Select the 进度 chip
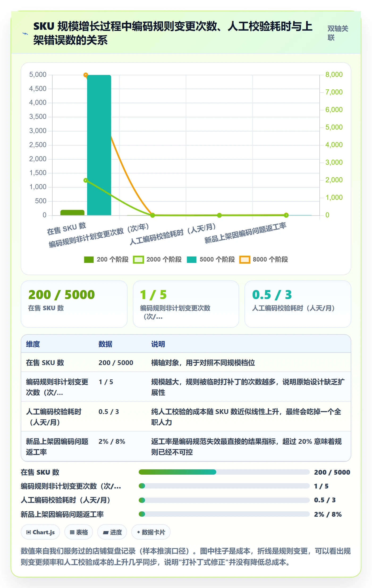Screen dimensions: 372x588 click(112, 532)
